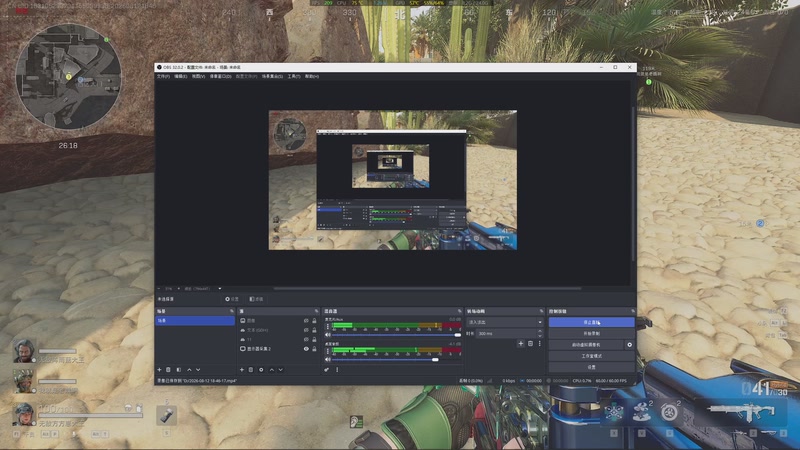The image size is (800, 450).
Task: Move source down arrow in Sources panel
Action: (281, 369)
